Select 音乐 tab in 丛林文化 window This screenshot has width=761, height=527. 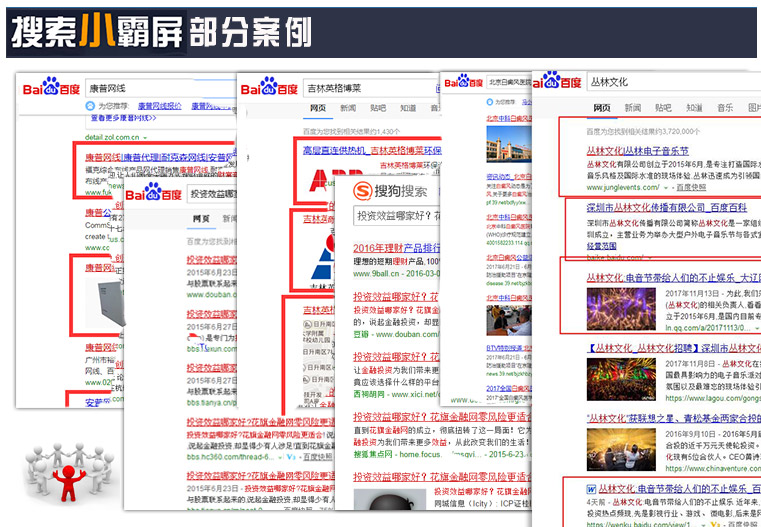[x=725, y=108]
